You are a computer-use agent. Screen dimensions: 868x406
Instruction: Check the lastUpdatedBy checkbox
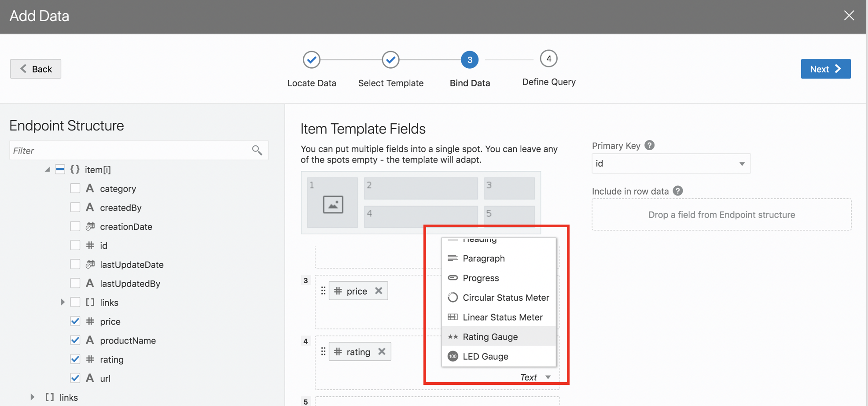75,283
